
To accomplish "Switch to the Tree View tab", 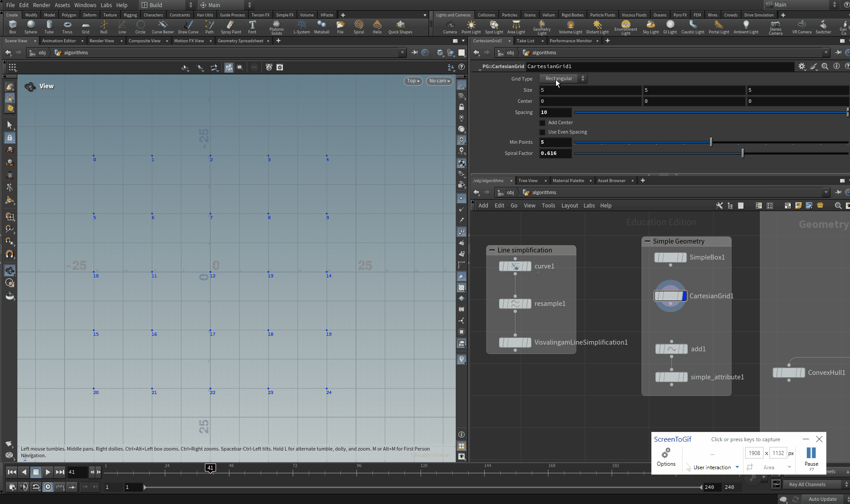I will (x=528, y=181).
